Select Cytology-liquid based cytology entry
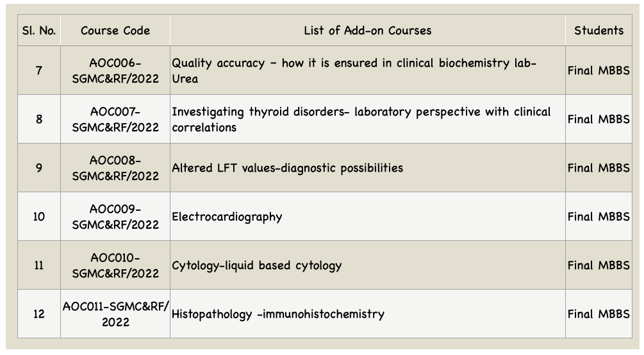This screenshot has width=644, height=355. pos(257,266)
